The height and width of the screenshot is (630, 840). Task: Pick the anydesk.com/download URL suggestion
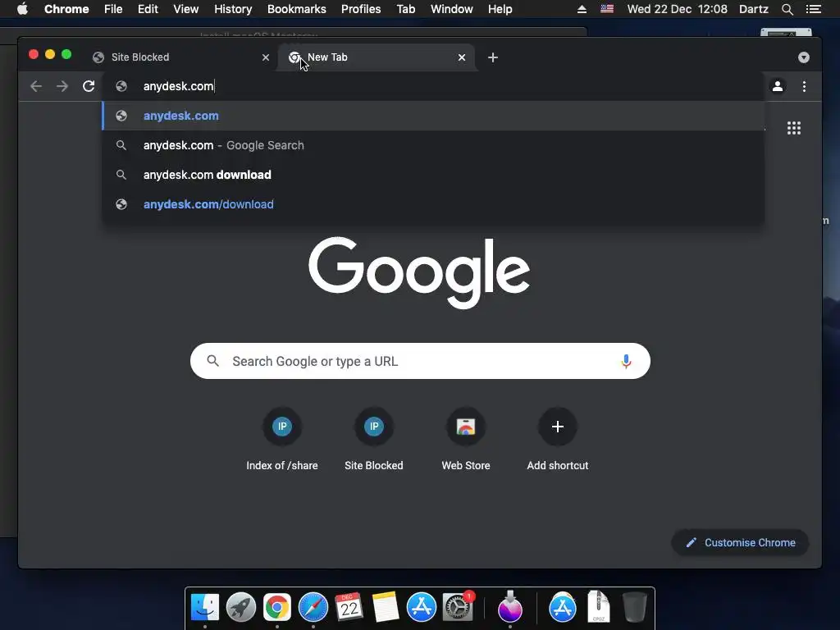click(433, 204)
